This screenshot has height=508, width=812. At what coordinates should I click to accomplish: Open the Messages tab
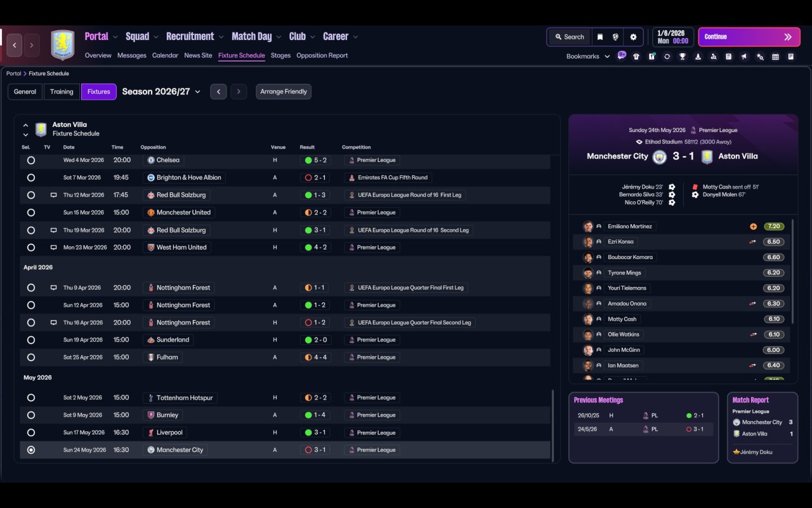[x=132, y=55]
